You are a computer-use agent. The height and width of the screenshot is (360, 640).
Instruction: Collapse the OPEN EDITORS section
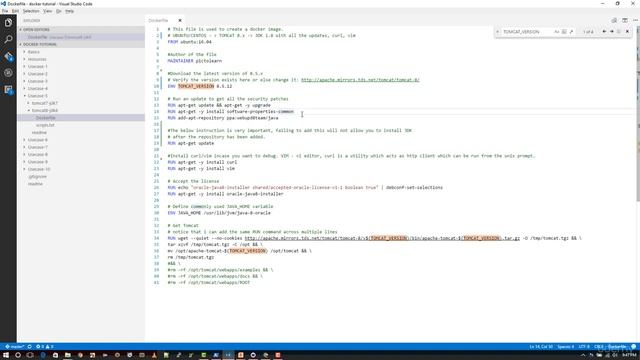tap(80, 29)
